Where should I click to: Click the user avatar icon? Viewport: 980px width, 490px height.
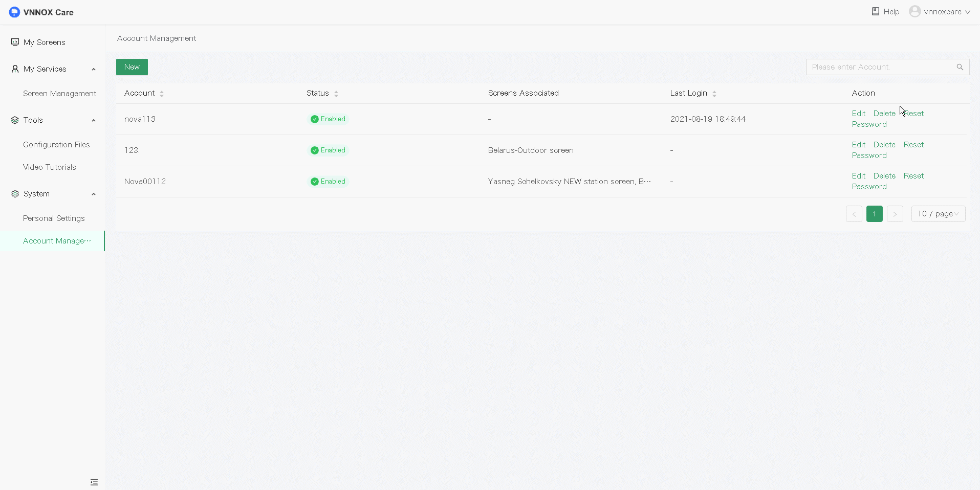point(914,11)
